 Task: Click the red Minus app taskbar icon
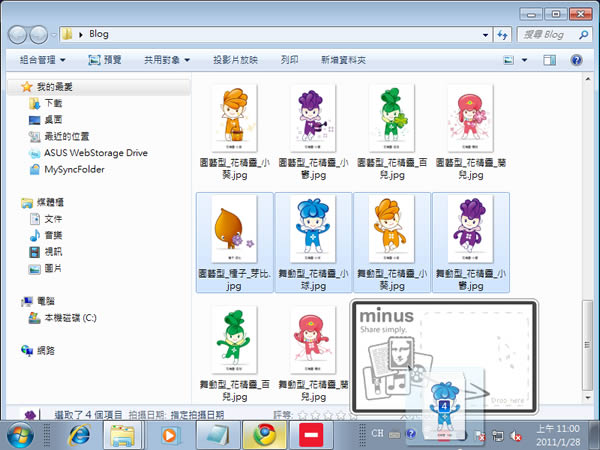click(x=311, y=435)
